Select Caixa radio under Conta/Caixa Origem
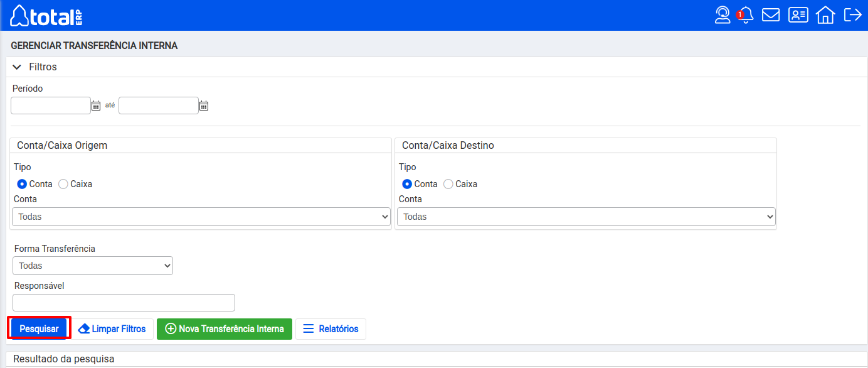 click(63, 184)
